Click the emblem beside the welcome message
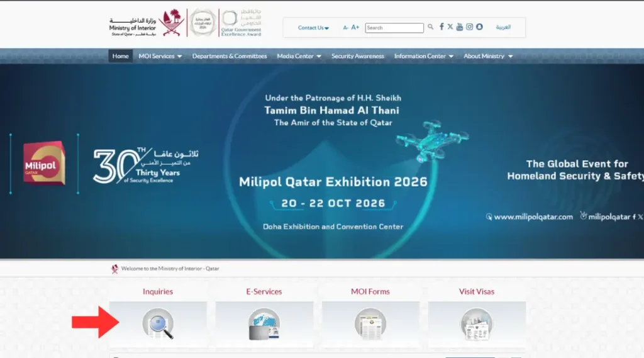This screenshot has width=644, height=358. pos(114,269)
